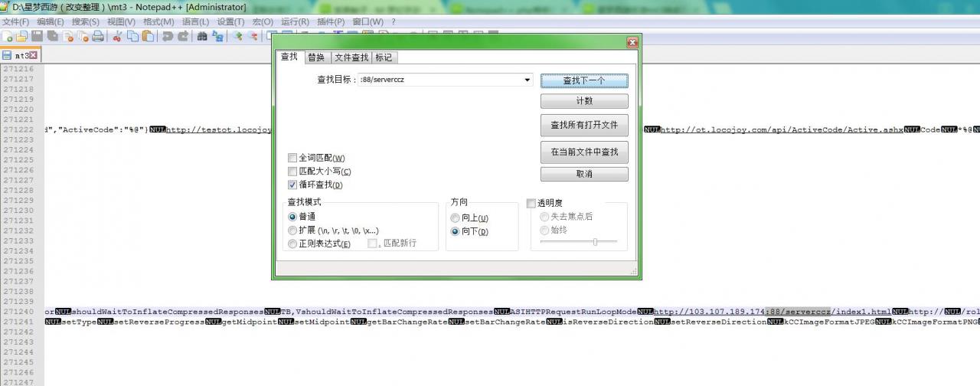Close the mt3 document tab
This screenshot has width=980, height=386.
34,55
